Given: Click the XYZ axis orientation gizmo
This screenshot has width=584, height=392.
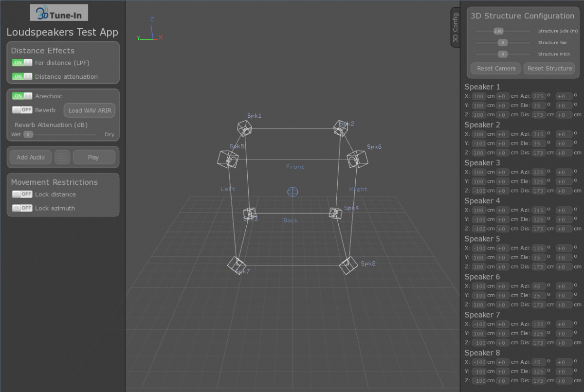Looking at the screenshot, I should [x=150, y=30].
